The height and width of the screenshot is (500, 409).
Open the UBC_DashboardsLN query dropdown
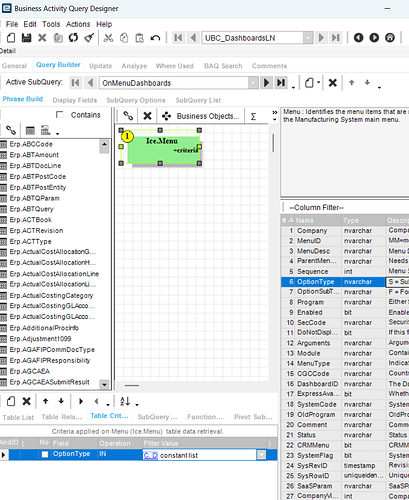coord(307,38)
